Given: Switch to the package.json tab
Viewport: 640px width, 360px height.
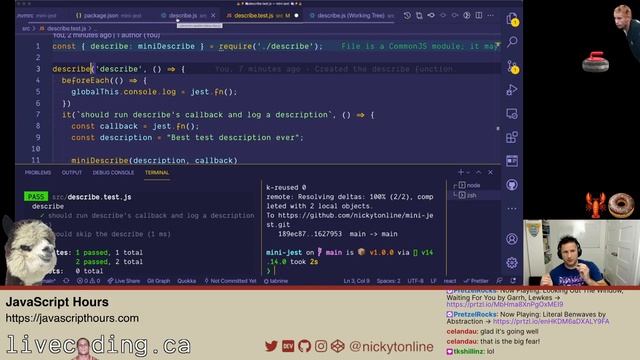Looking at the screenshot, I should [108, 16].
